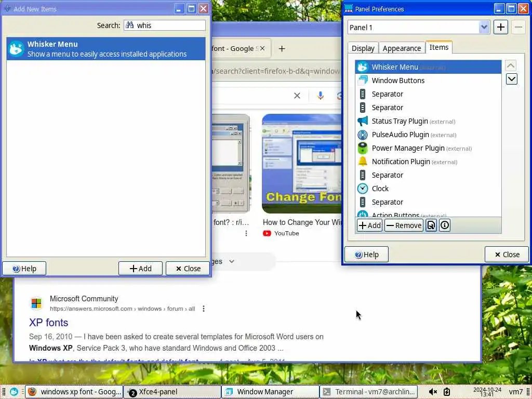Click Notification Plugin bell icon

pos(362,162)
